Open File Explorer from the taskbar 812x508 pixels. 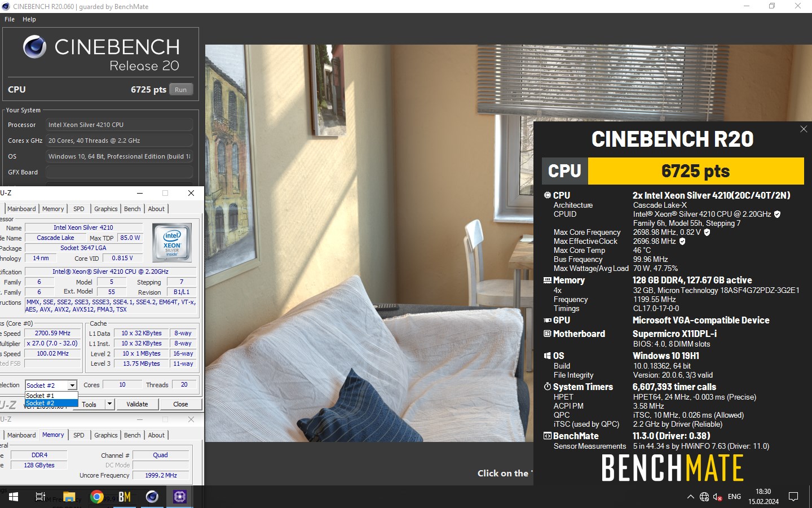tap(69, 497)
